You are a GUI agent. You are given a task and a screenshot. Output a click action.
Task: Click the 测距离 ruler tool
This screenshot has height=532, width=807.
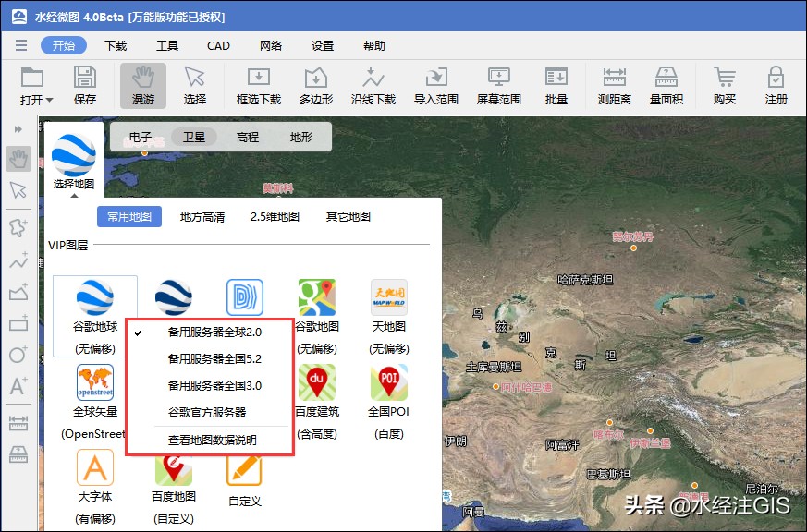coord(615,85)
